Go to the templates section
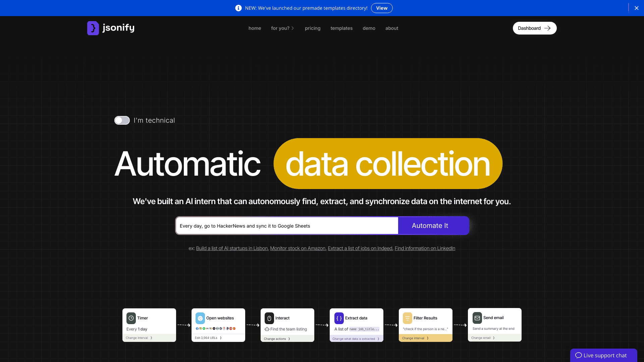The image size is (644, 362). point(341,28)
